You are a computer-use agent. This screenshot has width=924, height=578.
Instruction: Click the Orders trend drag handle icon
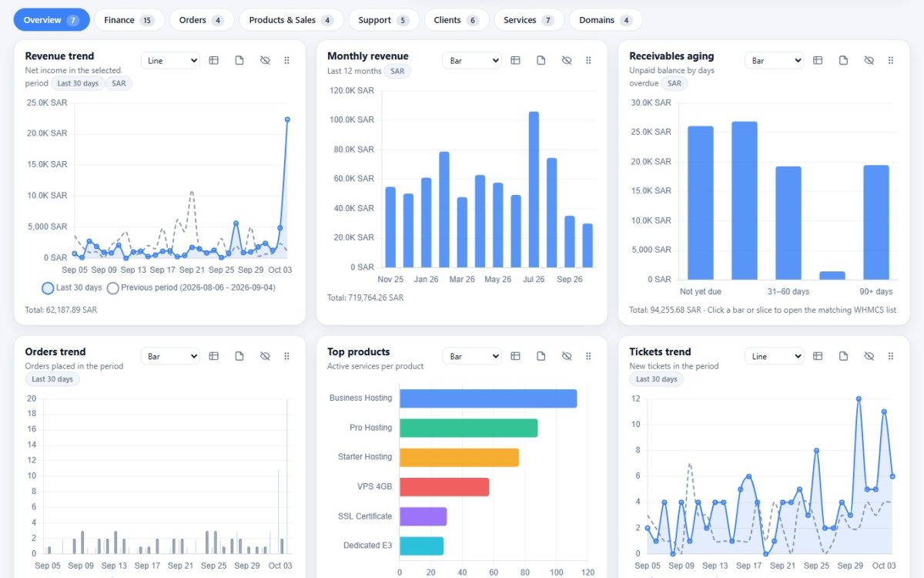click(286, 356)
